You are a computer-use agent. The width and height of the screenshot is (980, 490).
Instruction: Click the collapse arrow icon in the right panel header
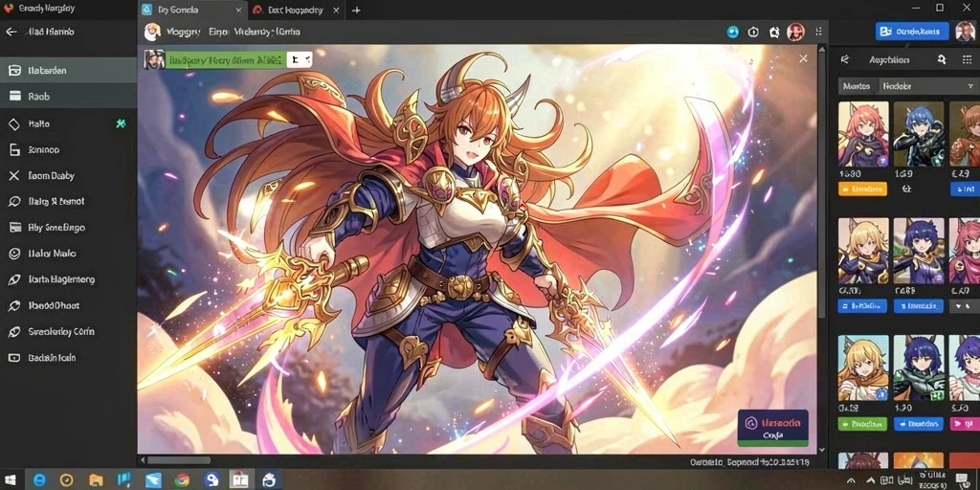pyautogui.click(x=845, y=59)
